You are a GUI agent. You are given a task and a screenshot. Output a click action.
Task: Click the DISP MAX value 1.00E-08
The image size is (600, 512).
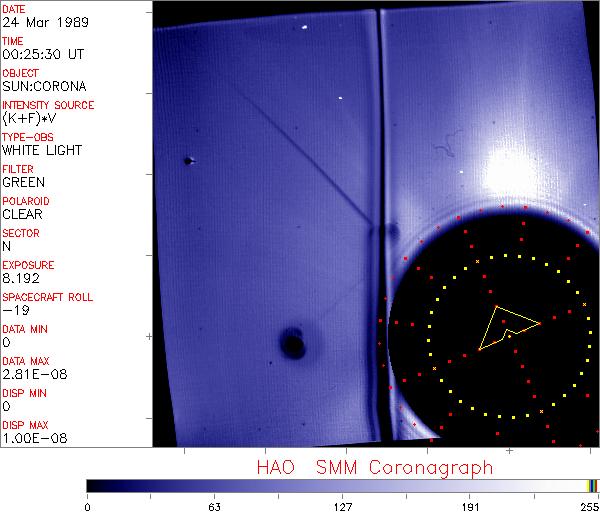click(x=31, y=439)
